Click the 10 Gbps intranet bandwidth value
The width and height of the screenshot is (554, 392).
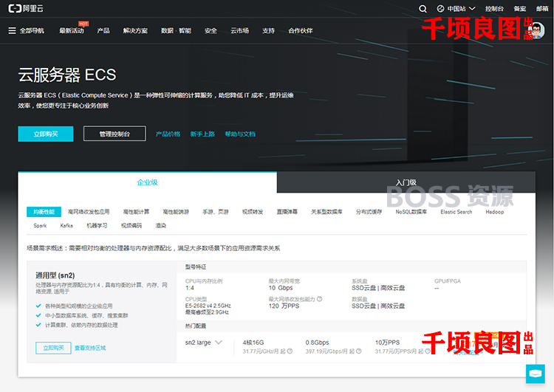pyautogui.click(x=281, y=288)
